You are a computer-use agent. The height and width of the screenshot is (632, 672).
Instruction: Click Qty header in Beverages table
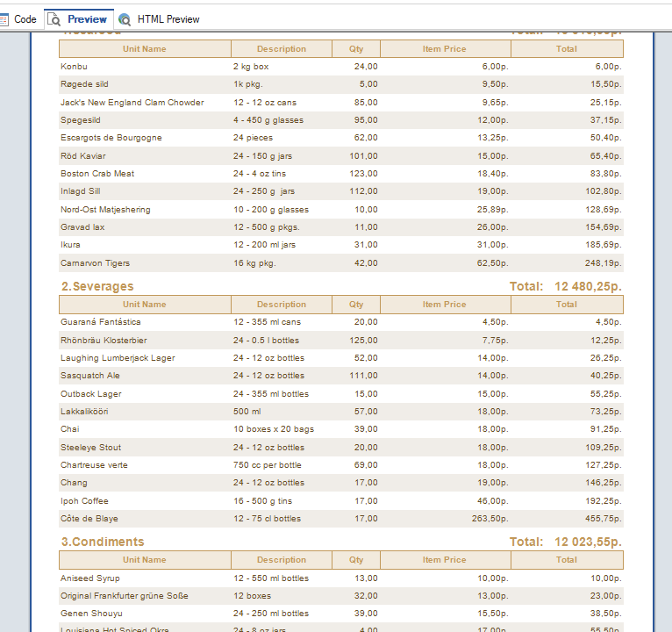356,305
